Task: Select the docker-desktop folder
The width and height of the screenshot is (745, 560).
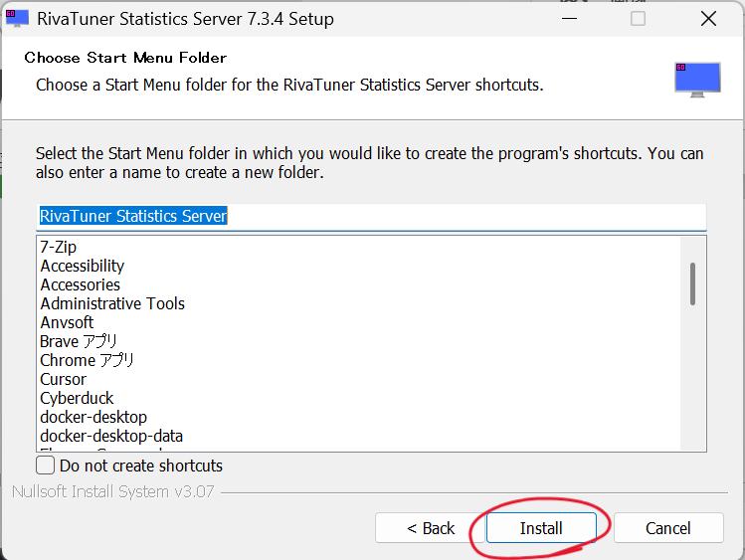Action: click(x=93, y=417)
